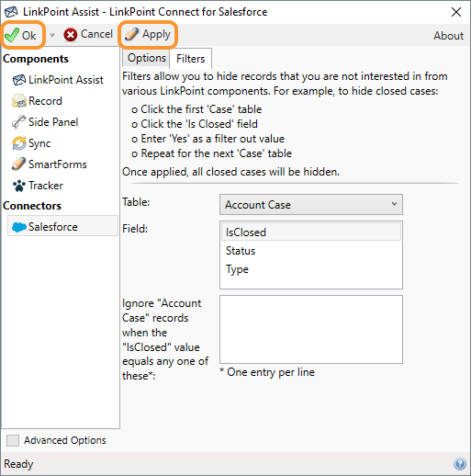The image size is (471, 476).
Task: Select the Filters tab
Action: [x=190, y=58]
